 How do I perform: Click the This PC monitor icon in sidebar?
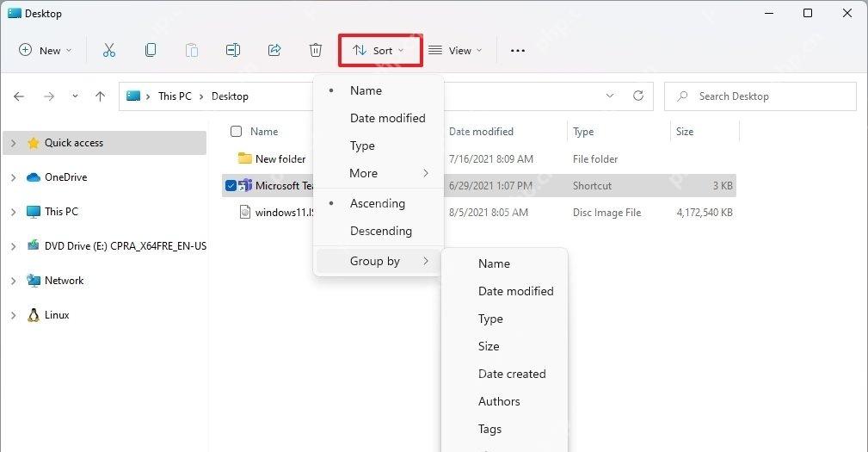click(34, 212)
